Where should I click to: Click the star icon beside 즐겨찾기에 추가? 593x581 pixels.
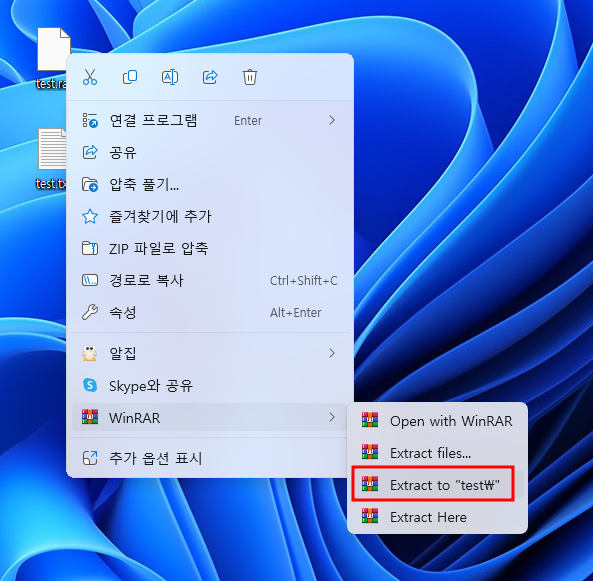click(90, 216)
